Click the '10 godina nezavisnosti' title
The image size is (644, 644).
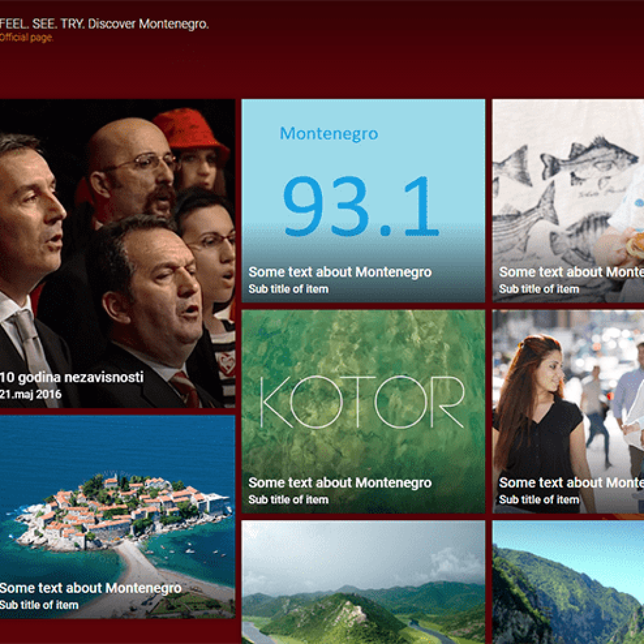tap(72, 377)
